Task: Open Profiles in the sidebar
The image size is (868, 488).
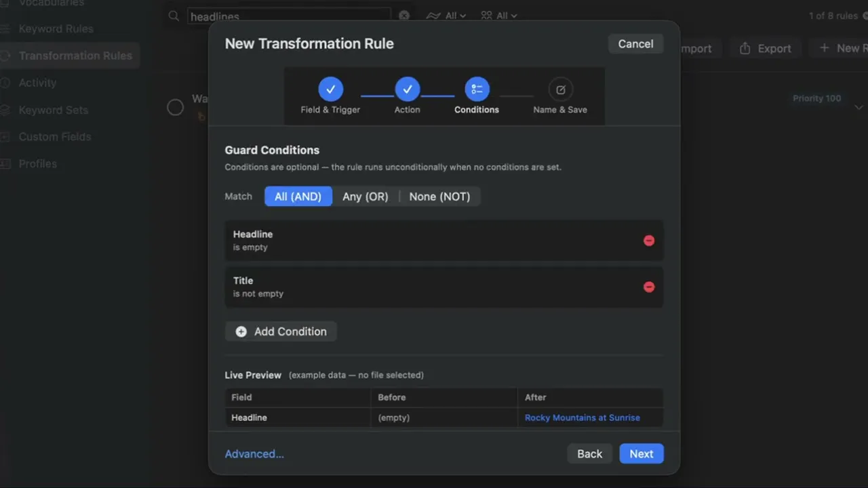Action: (x=37, y=163)
